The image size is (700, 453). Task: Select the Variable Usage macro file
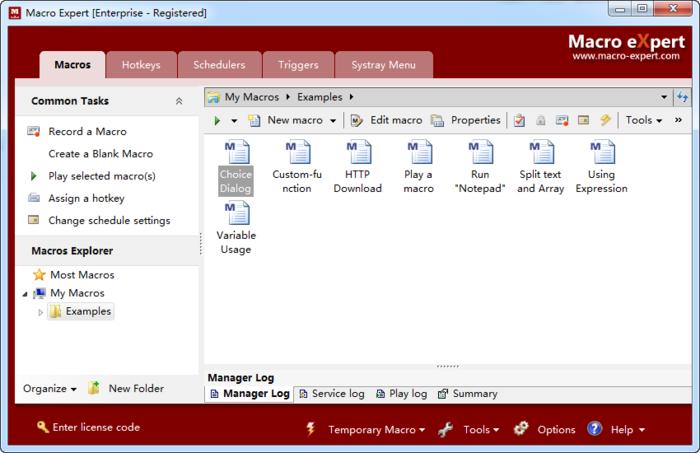click(x=236, y=228)
